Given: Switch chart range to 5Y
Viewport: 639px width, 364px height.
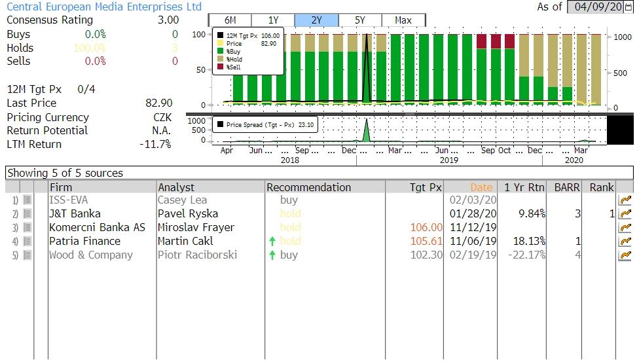Looking at the screenshot, I should 360,20.
